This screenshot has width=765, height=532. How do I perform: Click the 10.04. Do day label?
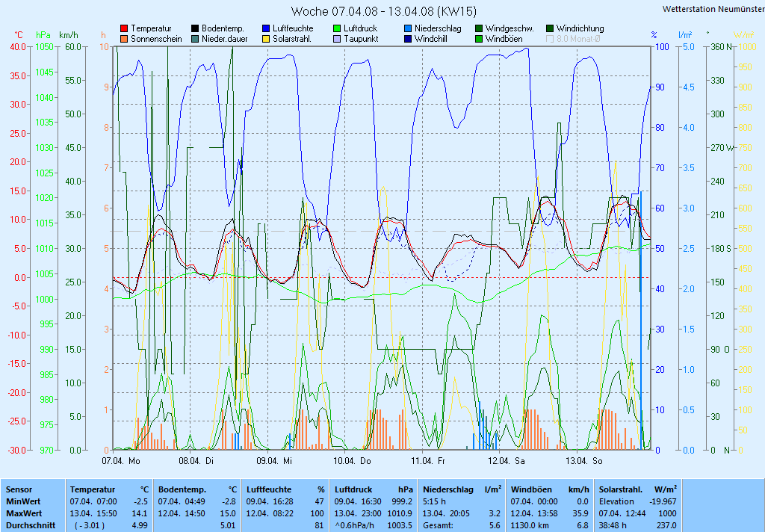(353, 461)
